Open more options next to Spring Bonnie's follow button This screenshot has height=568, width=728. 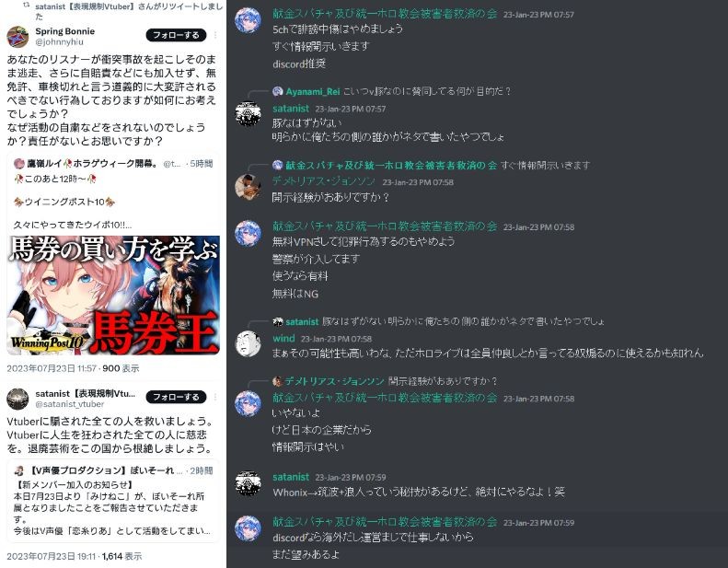click(x=215, y=35)
